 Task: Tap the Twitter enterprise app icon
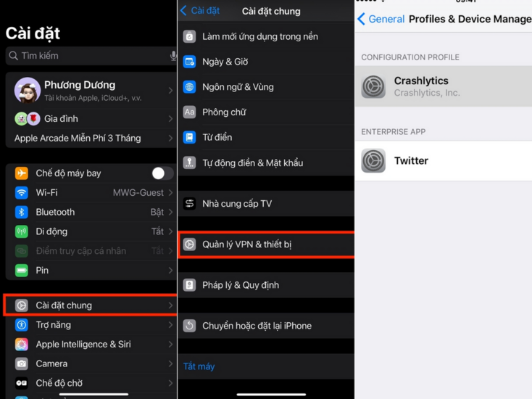[x=373, y=161]
